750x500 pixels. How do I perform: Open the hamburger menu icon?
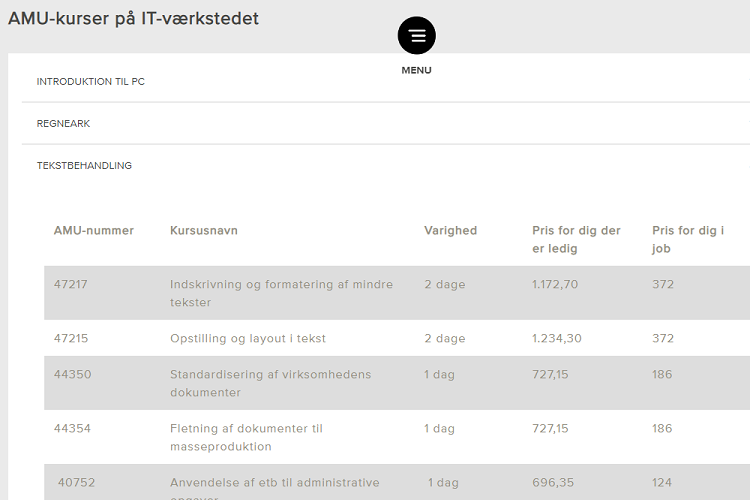pyautogui.click(x=416, y=35)
